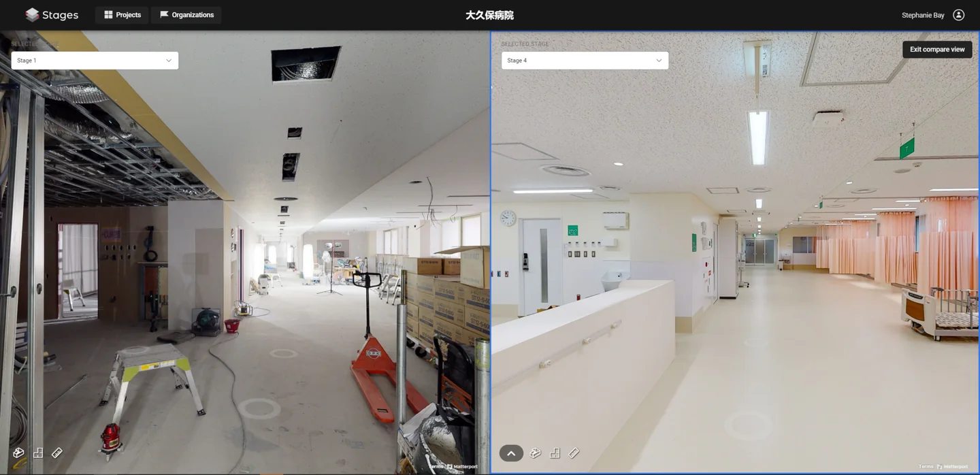This screenshot has height=475, width=980.
Task: Open Terms link in Stage 1 pane
Action: point(436,467)
